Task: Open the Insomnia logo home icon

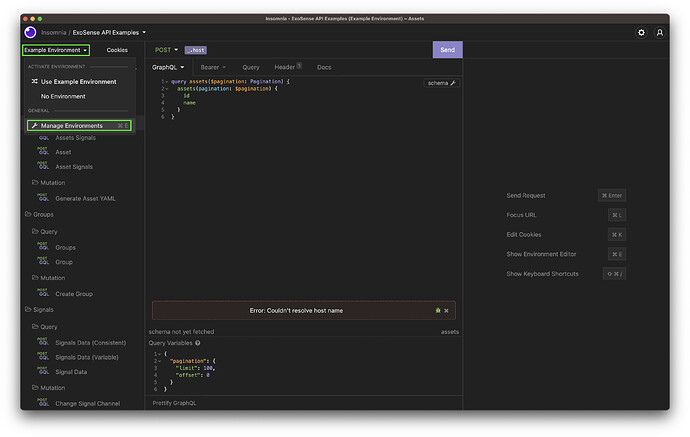Action: click(x=30, y=33)
